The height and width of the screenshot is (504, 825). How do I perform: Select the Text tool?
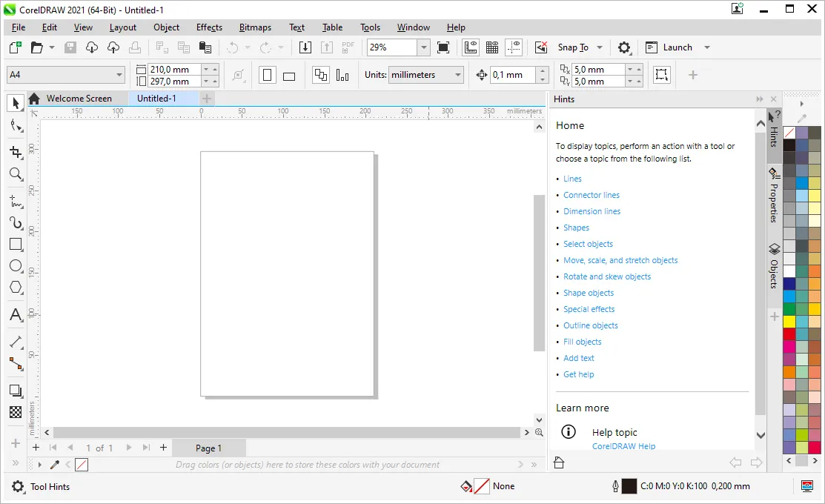(x=16, y=315)
